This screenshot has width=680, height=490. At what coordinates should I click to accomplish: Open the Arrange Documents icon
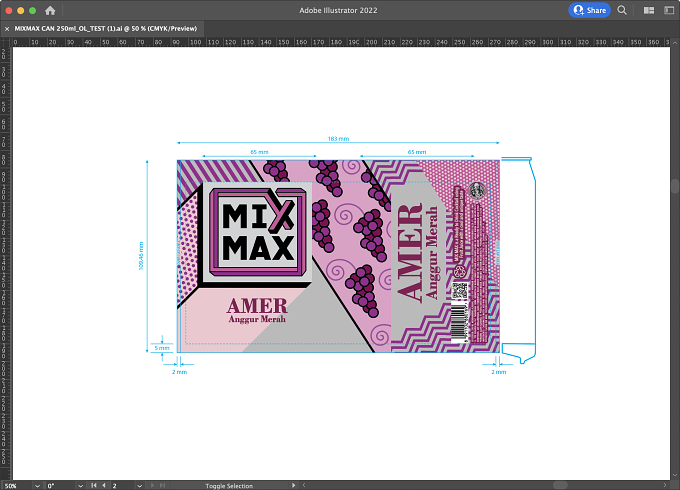(x=649, y=10)
